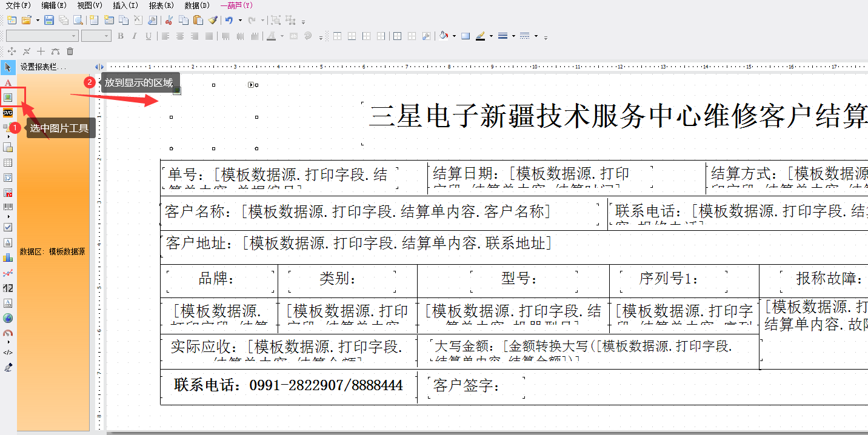Expand the undo history dropdown arrow
The image size is (868, 435).
pos(240,20)
